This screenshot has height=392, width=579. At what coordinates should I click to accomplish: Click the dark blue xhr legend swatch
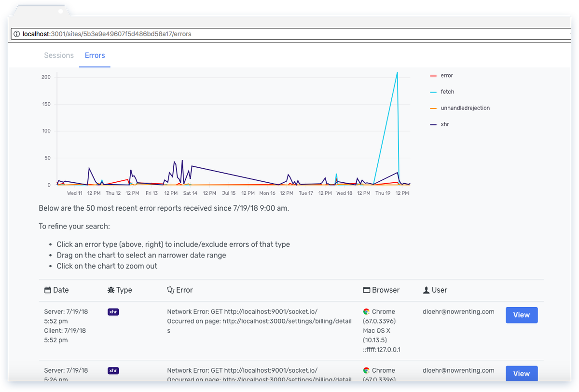[x=433, y=124]
